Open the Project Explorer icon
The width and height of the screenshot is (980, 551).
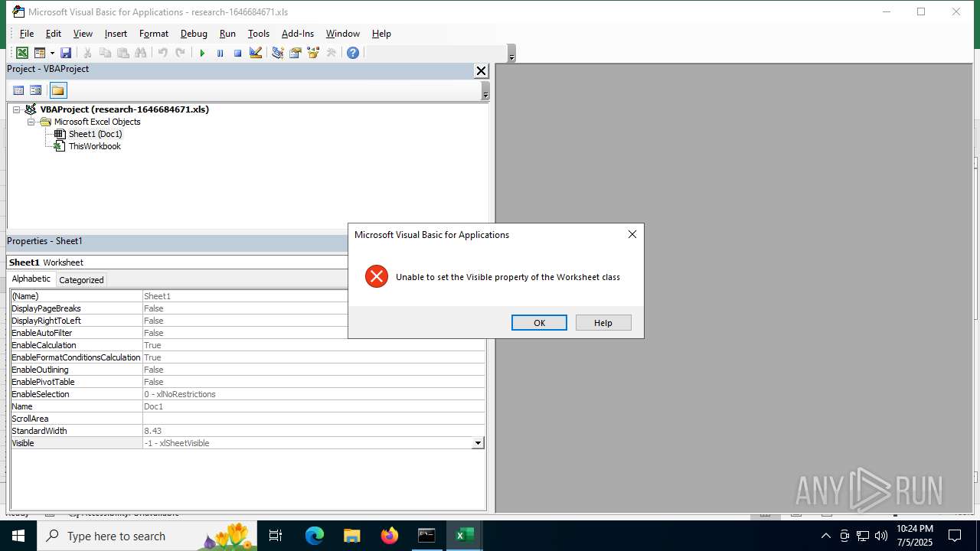[x=277, y=53]
